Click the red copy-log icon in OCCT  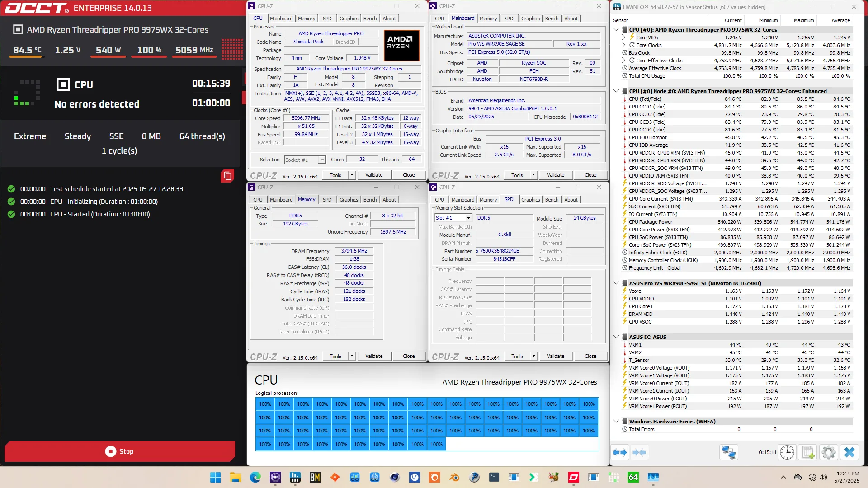(x=227, y=176)
